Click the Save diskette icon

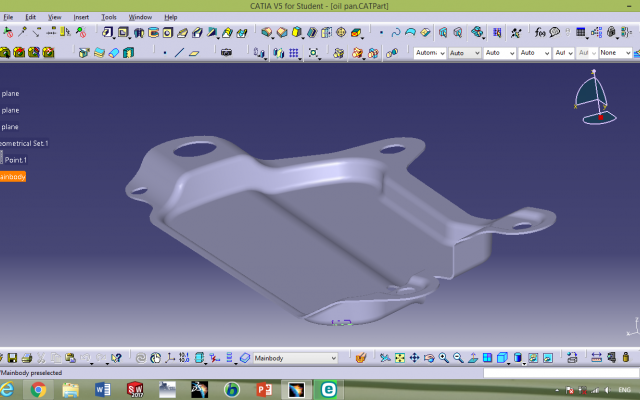coord(12,358)
